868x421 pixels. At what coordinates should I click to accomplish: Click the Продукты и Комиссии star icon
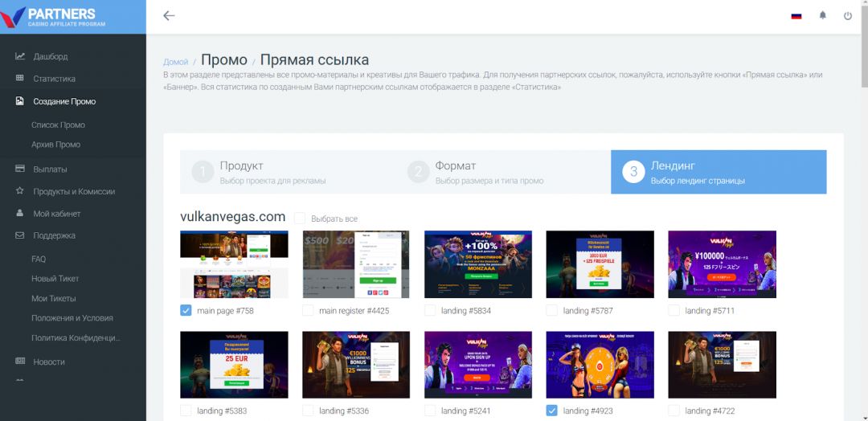[x=20, y=191]
